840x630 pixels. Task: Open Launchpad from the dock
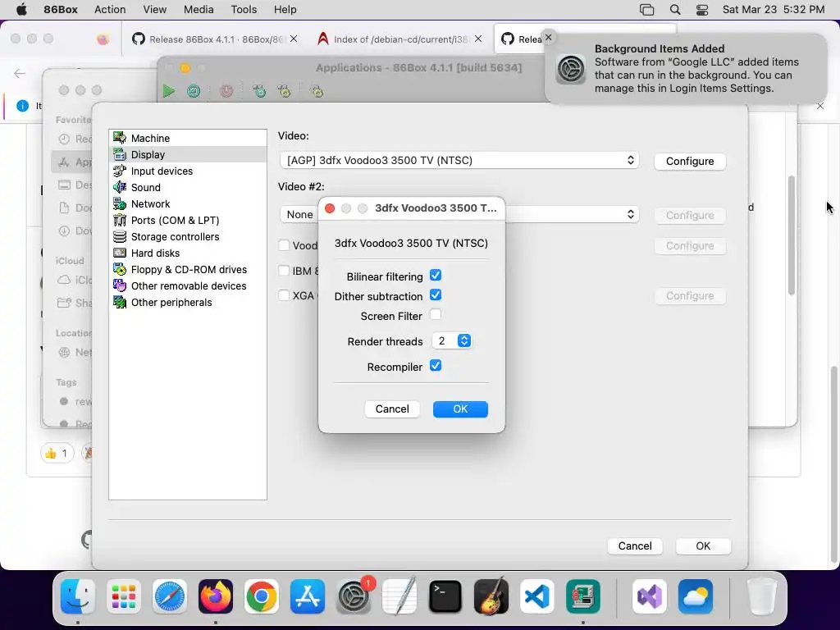click(x=124, y=596)
